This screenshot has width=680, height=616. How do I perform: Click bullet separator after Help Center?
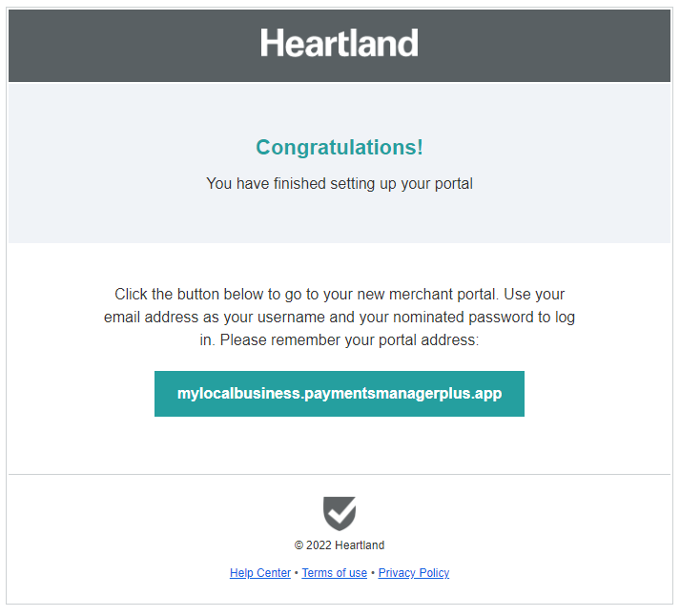tap(297, 573)
